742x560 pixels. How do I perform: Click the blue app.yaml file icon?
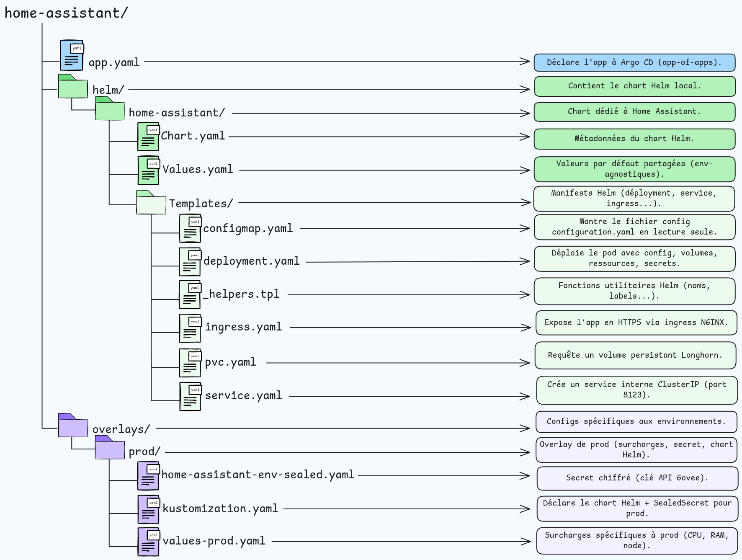click(71, 55)
